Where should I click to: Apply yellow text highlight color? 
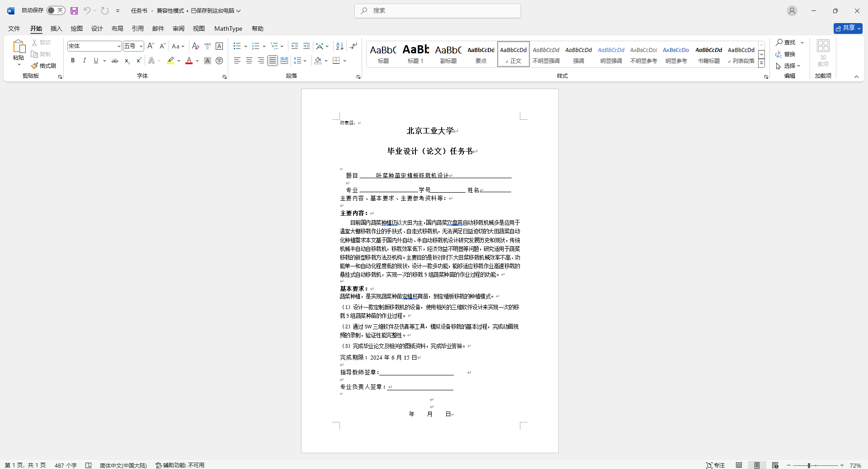170,61
